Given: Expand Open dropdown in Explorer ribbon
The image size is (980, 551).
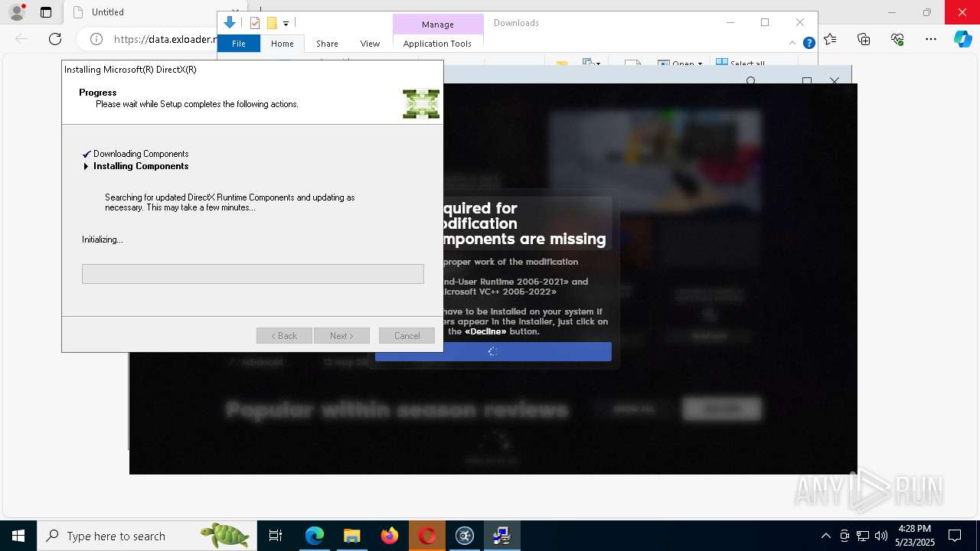Looking at the screenshot, I should coord(700,64).
